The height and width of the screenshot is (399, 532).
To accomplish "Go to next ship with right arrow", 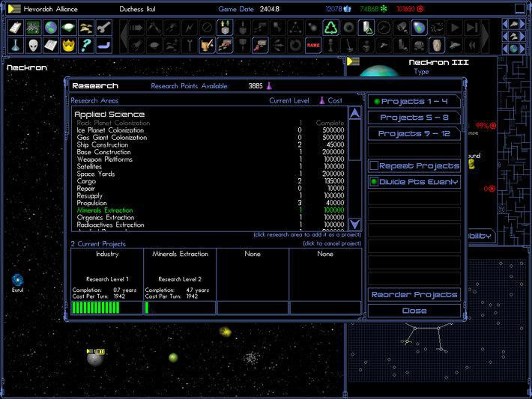I will (x=522, y=24).
